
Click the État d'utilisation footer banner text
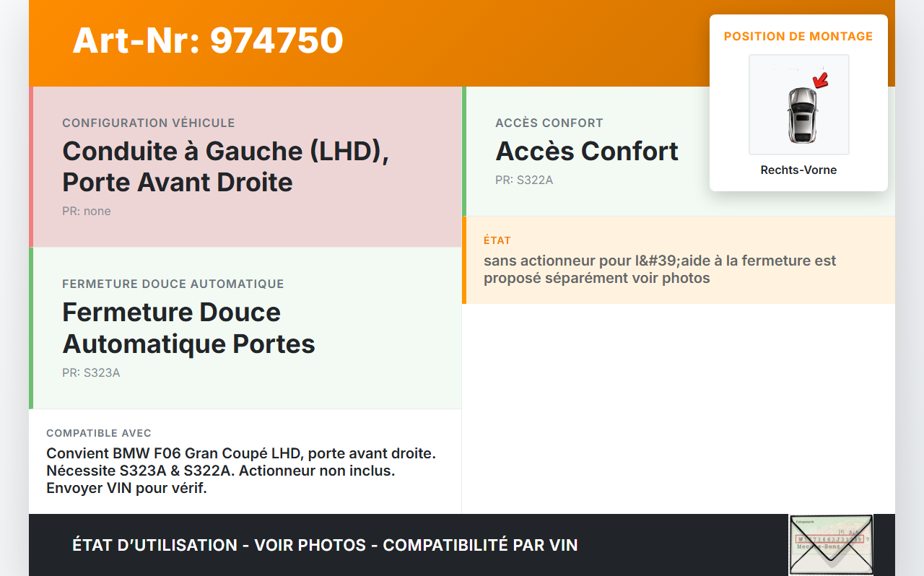click(325, 545)
